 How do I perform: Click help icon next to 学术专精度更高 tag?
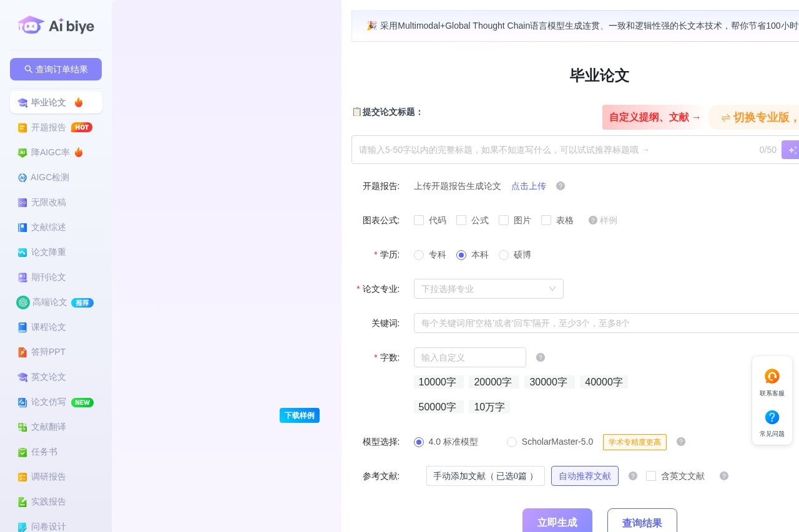681,442
